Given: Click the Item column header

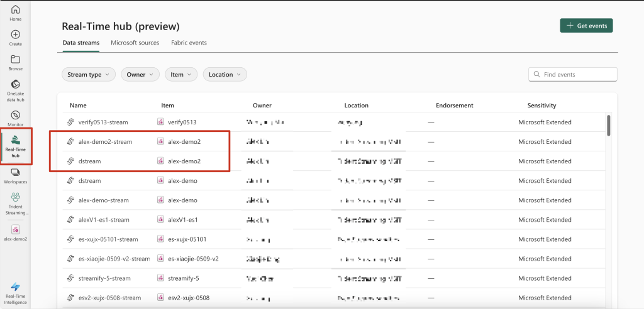Looking at the screenshot, I should click(x=167, y=106).
